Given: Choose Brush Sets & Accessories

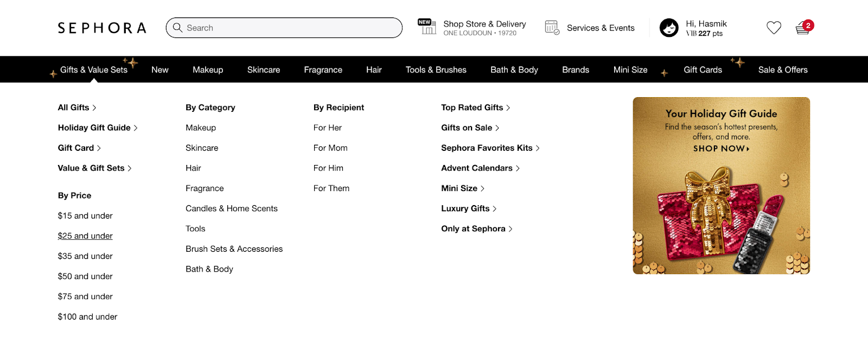Looking at the screenshot, I should pos(234,249).
